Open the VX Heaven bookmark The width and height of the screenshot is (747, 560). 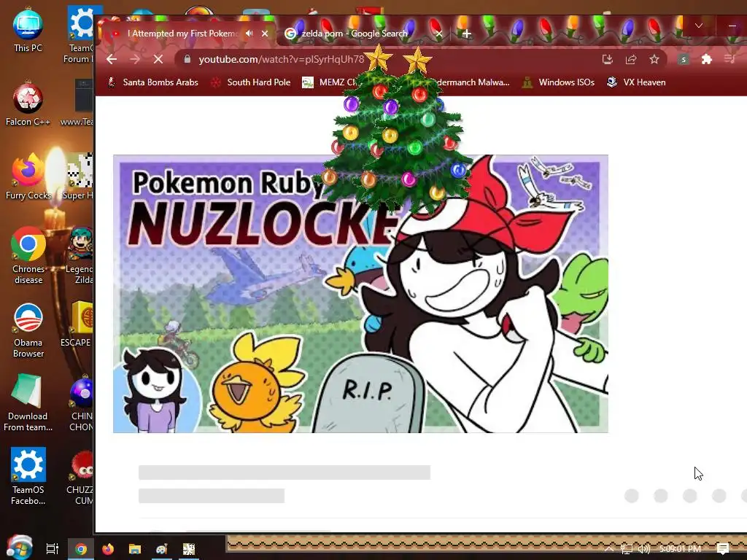[x=636, y=82]
